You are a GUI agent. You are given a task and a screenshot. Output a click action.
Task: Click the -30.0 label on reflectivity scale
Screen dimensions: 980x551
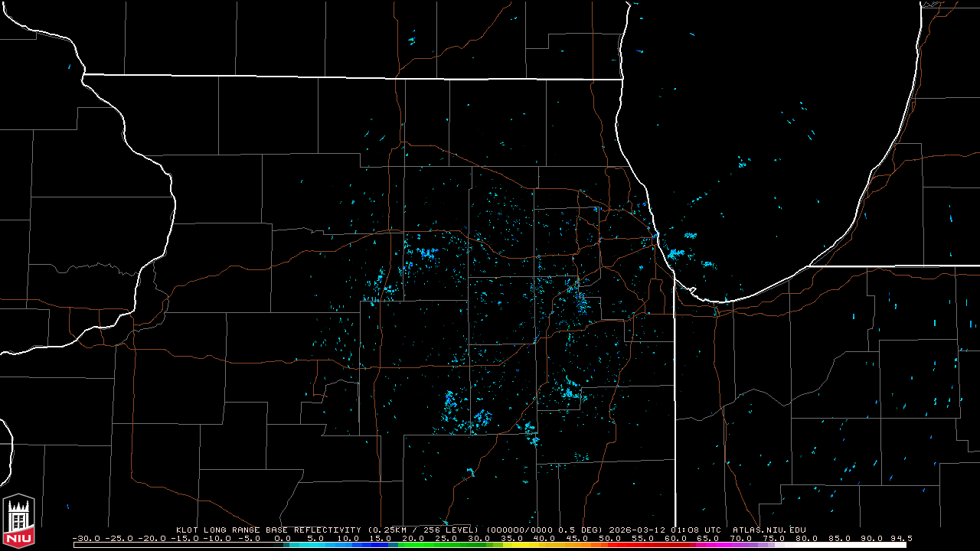coord(84,538)
